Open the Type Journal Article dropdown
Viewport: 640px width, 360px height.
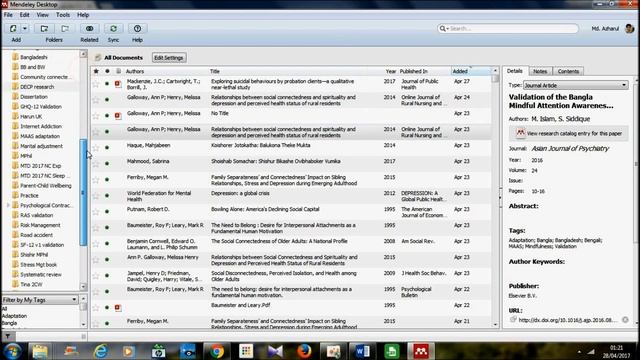tap(576, 85)
